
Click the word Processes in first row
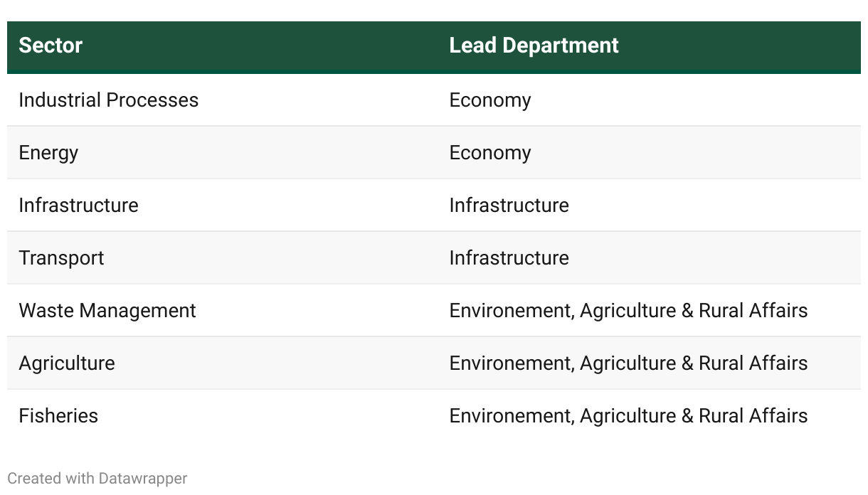click(x=152, y=100)
